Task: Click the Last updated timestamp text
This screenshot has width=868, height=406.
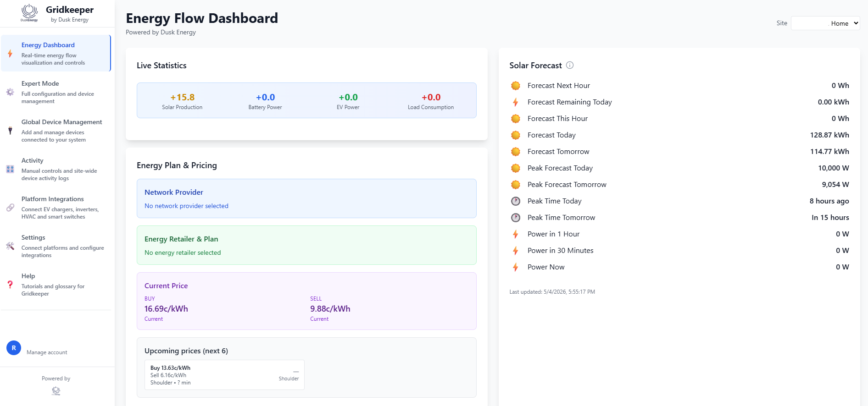Action: 552,292
